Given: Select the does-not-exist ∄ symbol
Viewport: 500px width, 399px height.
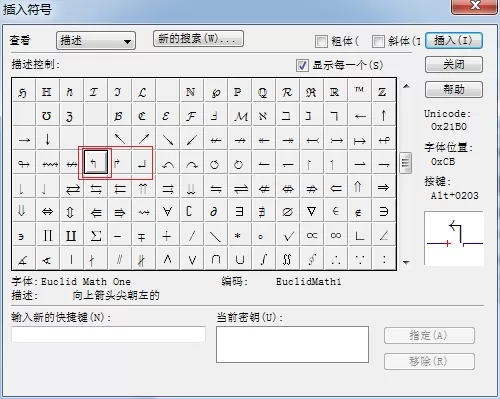Looking at the screenshot, I should pos(263,211).
